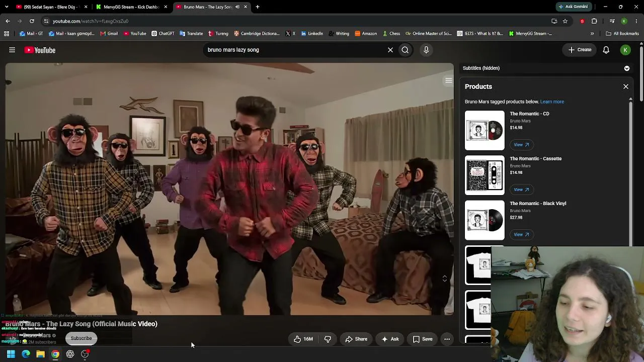View The Romantic - CD product

pos(521,145)
